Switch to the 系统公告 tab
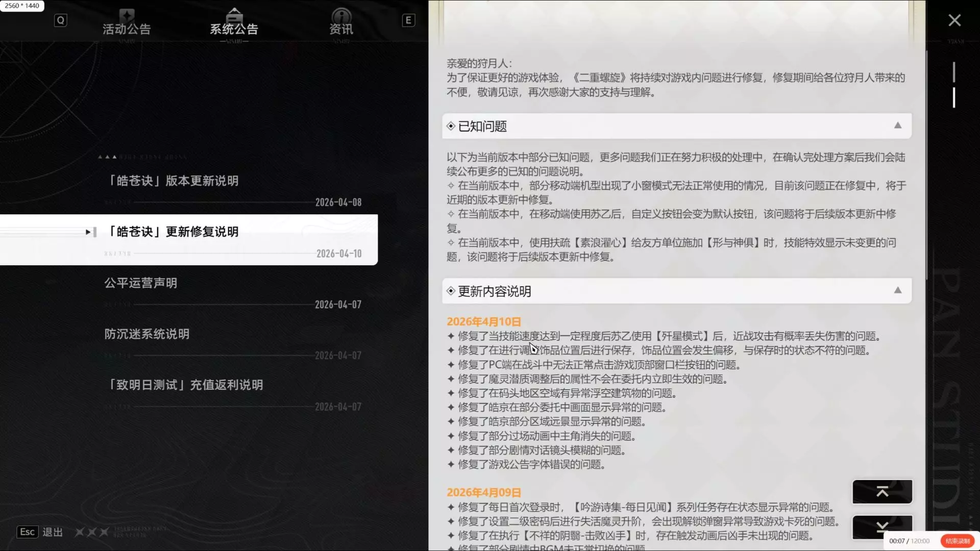 [x=234, y=29]
